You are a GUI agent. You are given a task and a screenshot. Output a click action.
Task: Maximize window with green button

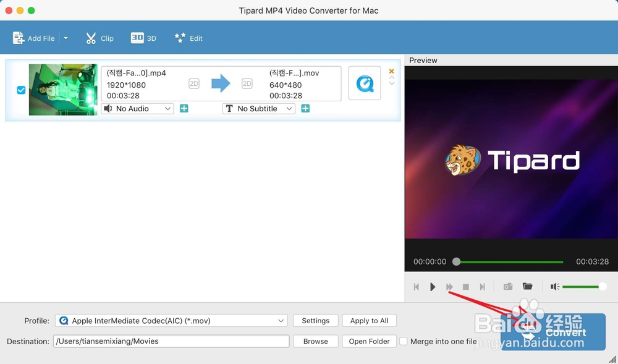coord(32,11)
